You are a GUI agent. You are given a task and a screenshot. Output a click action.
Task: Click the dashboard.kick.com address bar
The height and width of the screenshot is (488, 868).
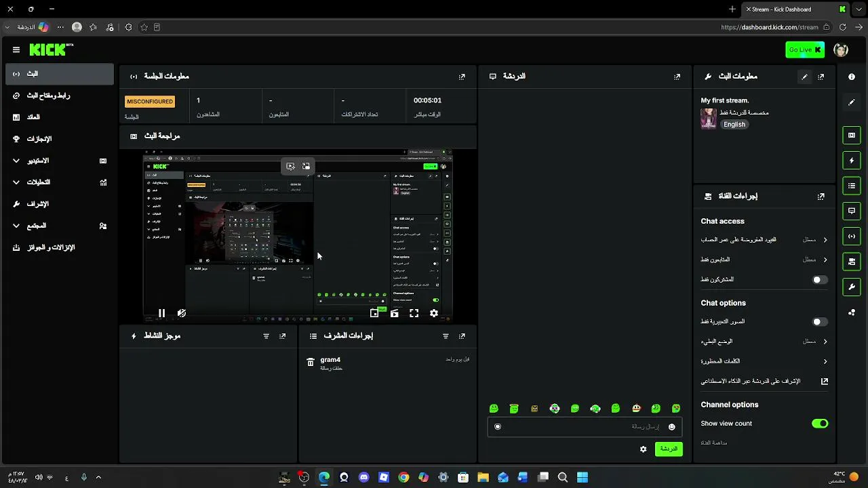click(x=770, y=27)
